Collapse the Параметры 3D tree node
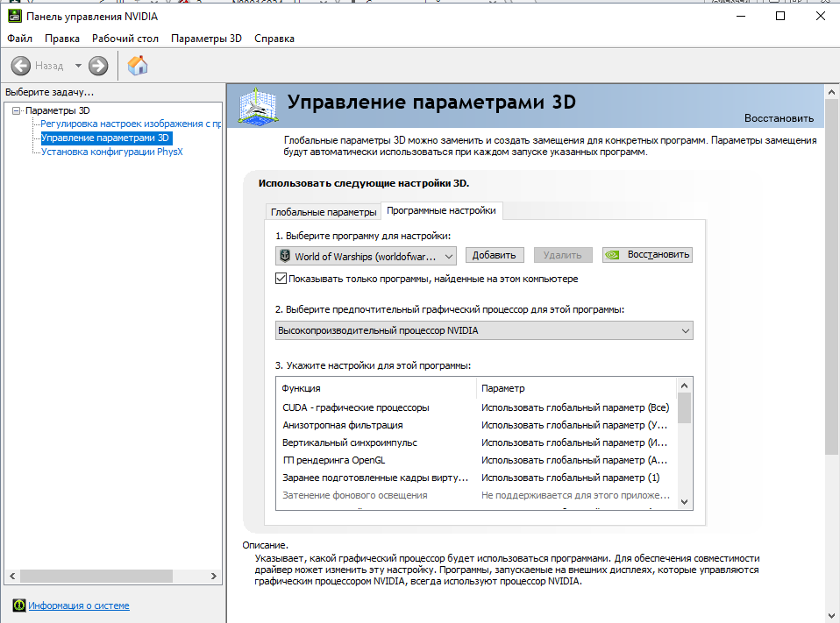840x623 pixels. [16, 110]
